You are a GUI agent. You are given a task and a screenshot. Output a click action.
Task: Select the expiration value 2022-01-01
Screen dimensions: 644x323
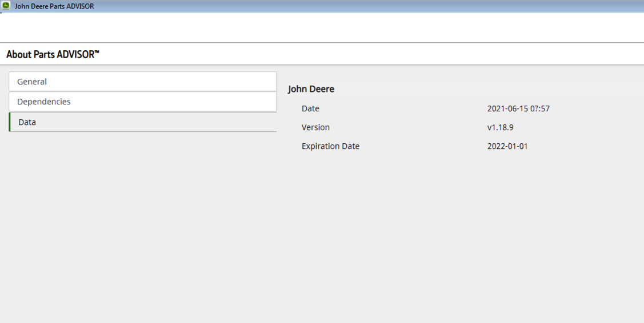[x=507, y=146]
